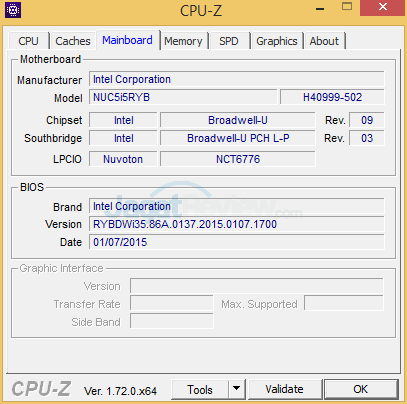
Task: Switch to the Graphics tab
Action: [x=277, y=41]
